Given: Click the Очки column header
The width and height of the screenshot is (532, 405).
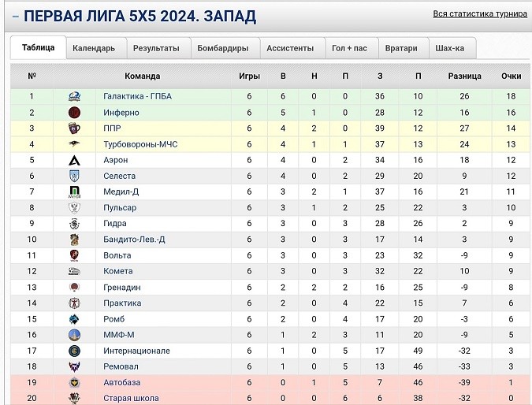Looking at the screenshot, I should (x=511, y=76).
